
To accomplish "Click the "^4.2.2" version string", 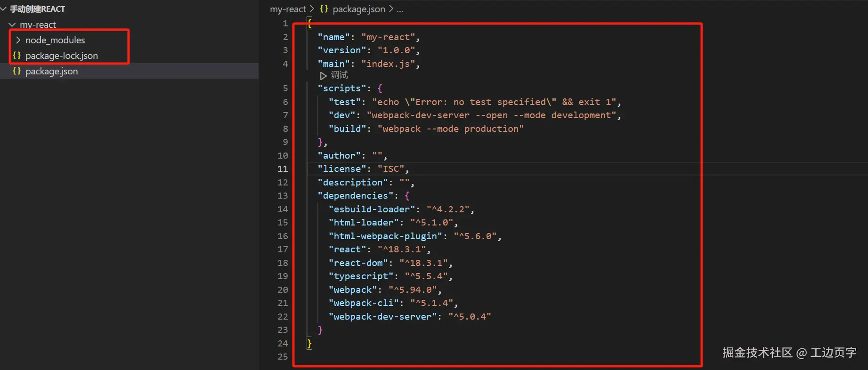I will [x=448, y=209].
